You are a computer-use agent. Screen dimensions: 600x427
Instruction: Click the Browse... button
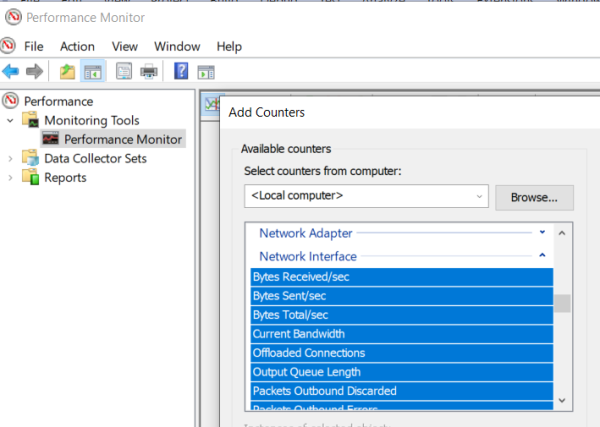click(x=534, y=197)
